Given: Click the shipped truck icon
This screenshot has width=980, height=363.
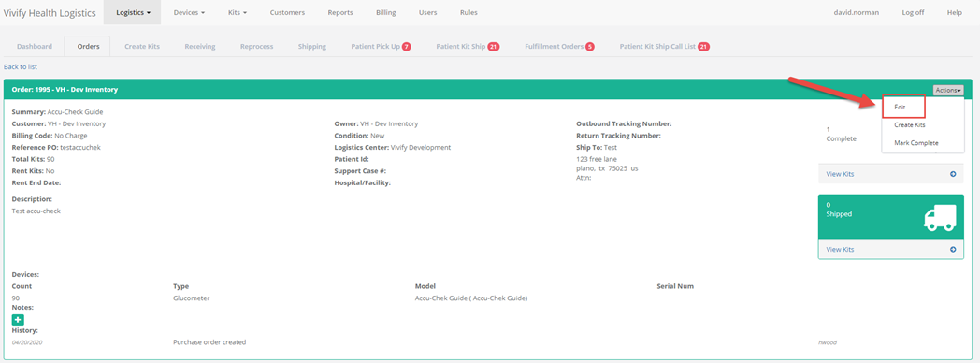Looking at the screenshot, I should [x=940, y=218].
